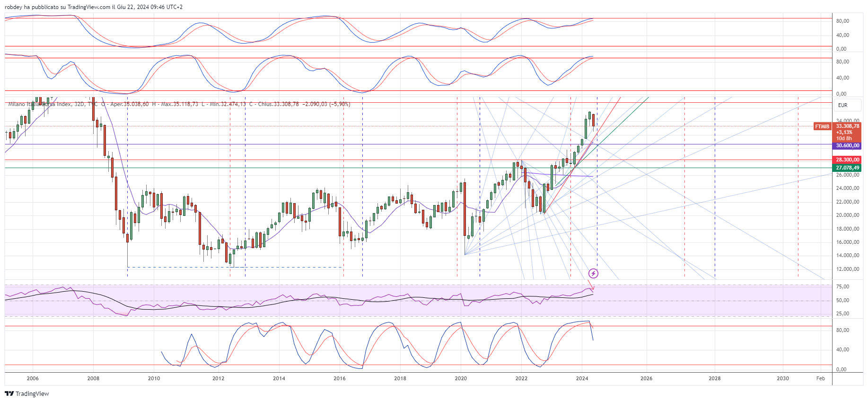Click the purple 30.600,00 price level tag

[847, 145]
